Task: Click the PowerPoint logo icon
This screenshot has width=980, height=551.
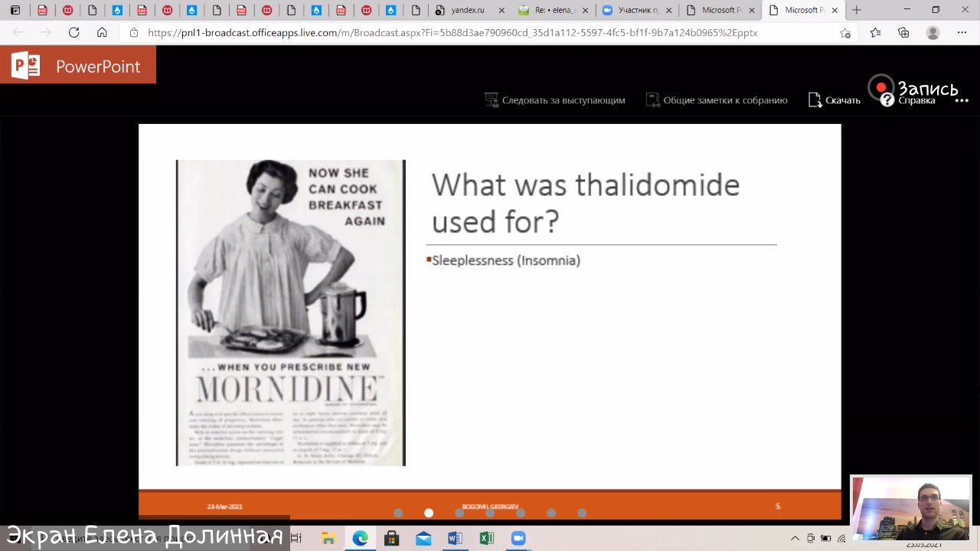Action: (25, 66)
